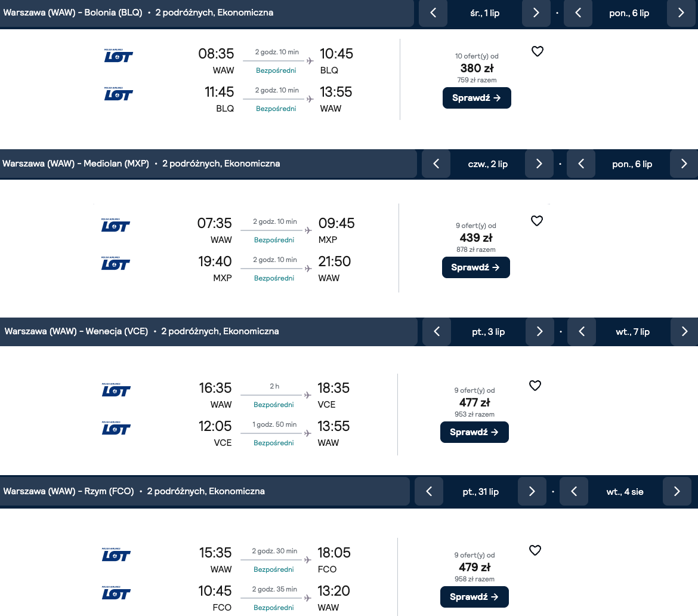Select earlier departure date than czw., 2 lip
Screen dimensions: 698x616
point(436,164)
